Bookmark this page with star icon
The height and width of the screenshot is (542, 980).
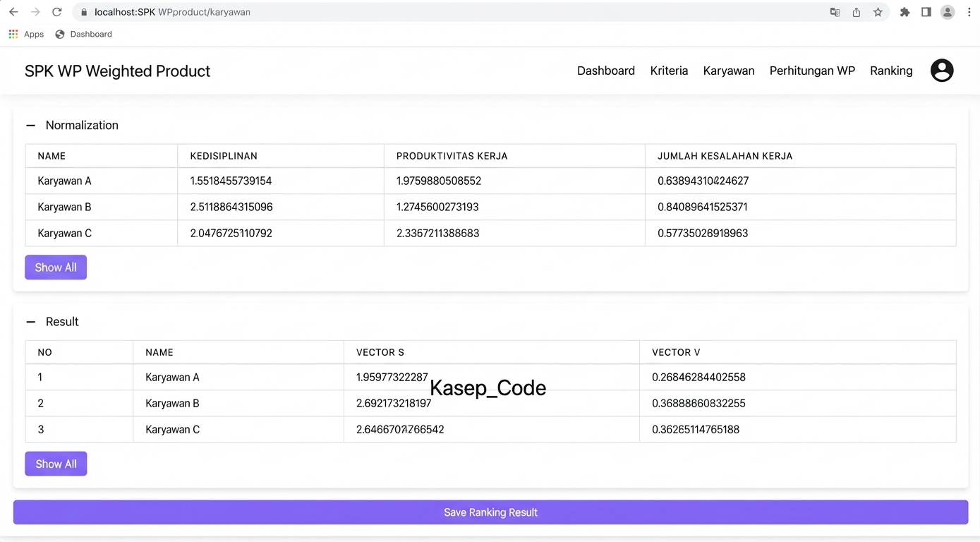click(x=878, y=12)
